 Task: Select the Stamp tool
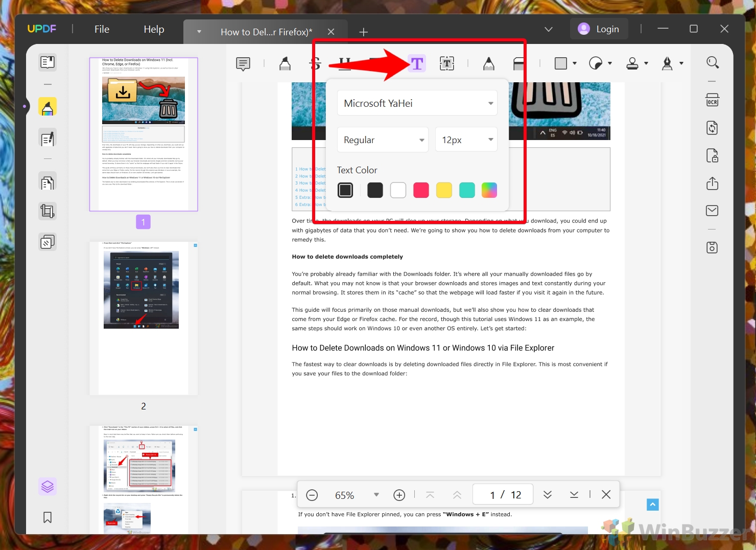[x=632, y=63]
